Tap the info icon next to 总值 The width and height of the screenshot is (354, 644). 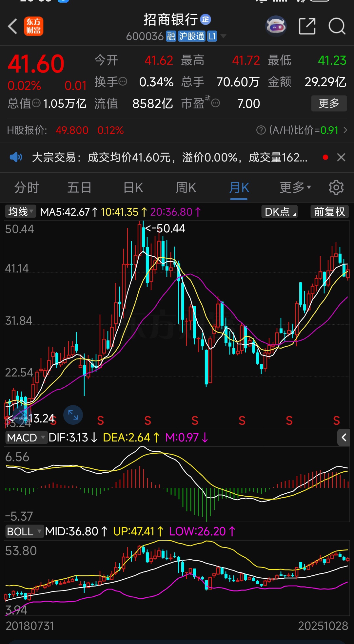tap(36, 103)
